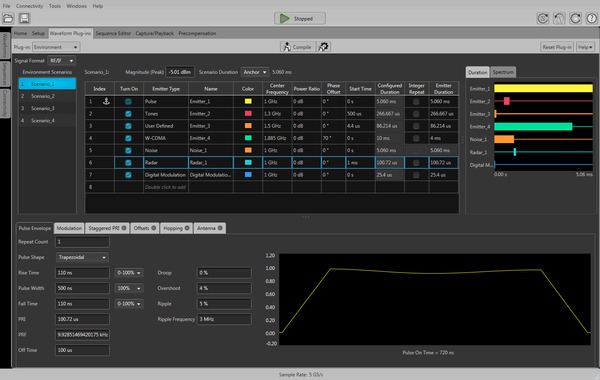Switch to the Capture/Playback tab
This screenshot has height=380, width=600.
coord(155,33)
